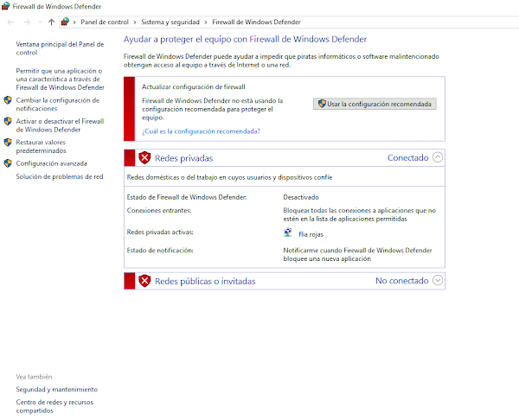The width and height of the screenshot is (519, 420).
Task: Select flia rojas network name
Action: [x=311, y=234]
